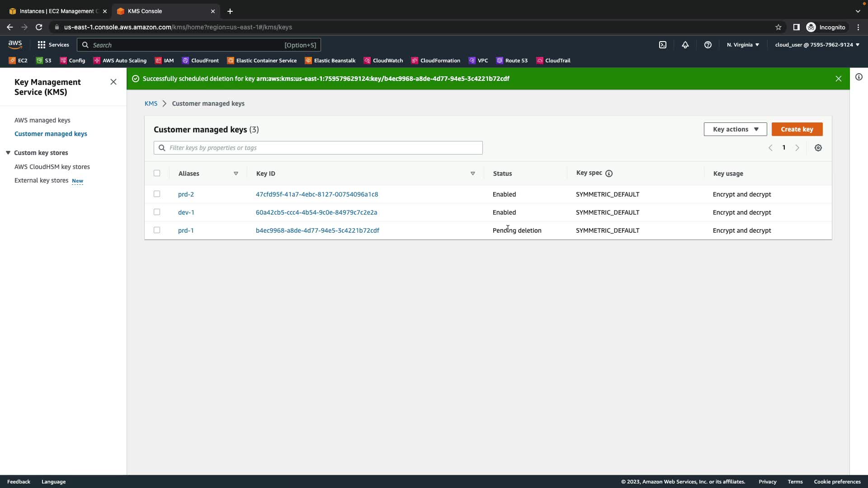Select the prd-2 key checkbox

pyautogui.click(x=157, y=194)
